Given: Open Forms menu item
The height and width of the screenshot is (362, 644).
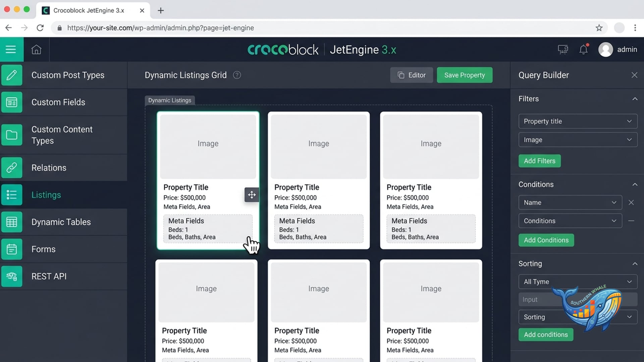Looking at the screenshot, I should pos(64,249).
